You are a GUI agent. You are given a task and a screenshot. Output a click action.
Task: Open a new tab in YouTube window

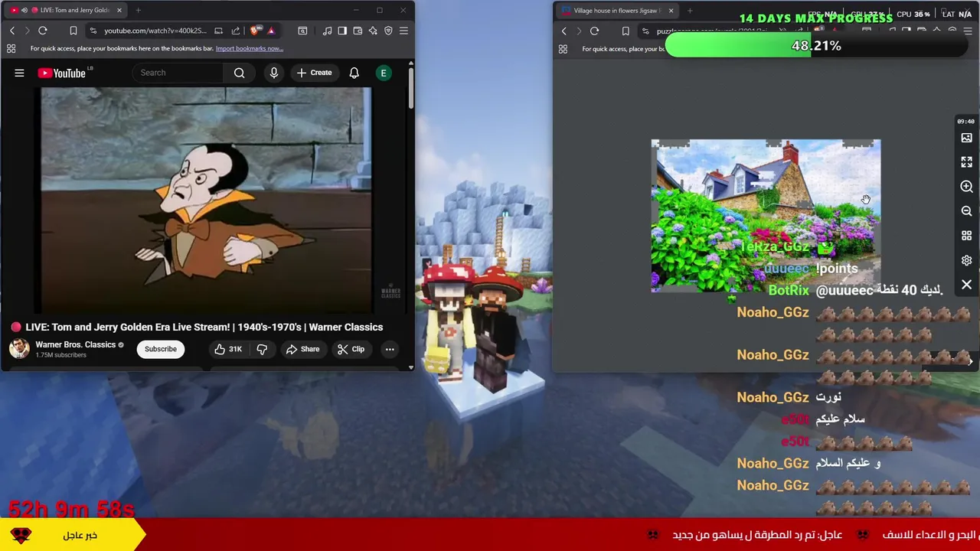(139, 10)
